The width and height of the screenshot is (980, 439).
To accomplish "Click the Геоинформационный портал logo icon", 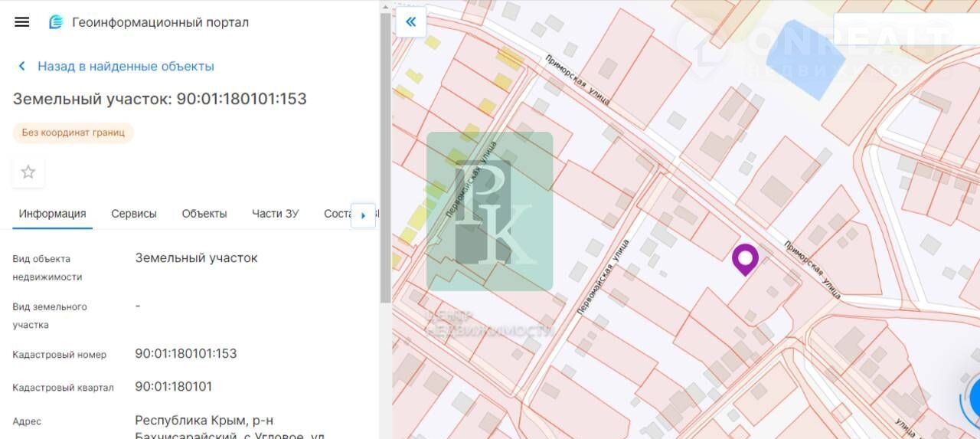I will click(x=56, y=22).
